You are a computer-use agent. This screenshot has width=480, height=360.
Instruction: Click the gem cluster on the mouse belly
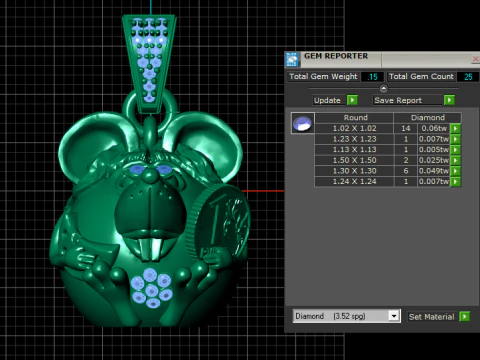point(152,288)
